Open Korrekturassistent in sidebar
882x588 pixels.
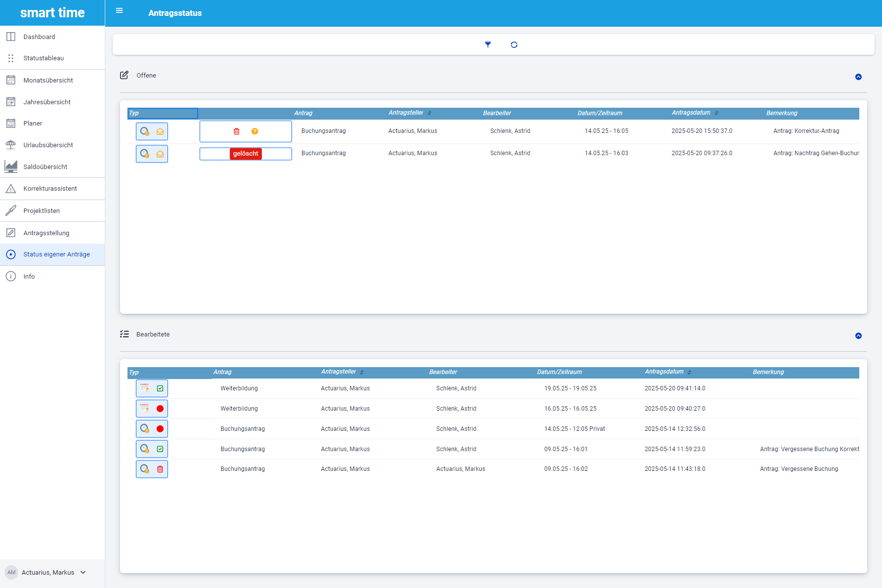click(50, 189)
